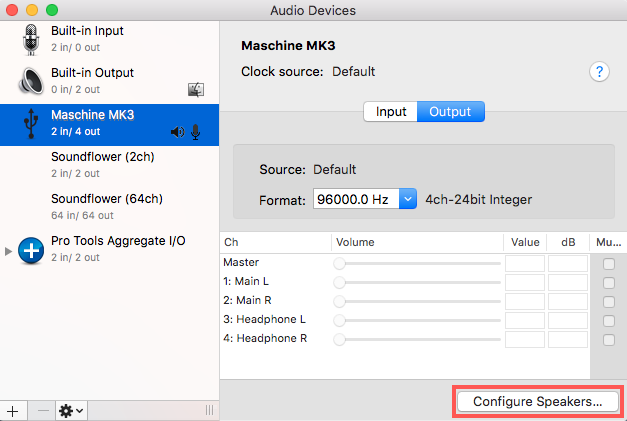Click the 2: Main R volume slider
Screen dimensions: 627x421
pyautogui.click(x=417, y=301)
